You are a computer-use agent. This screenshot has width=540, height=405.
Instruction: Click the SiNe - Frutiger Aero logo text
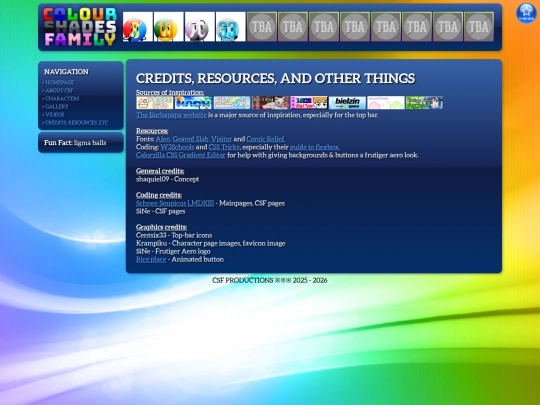click(173, 251)
